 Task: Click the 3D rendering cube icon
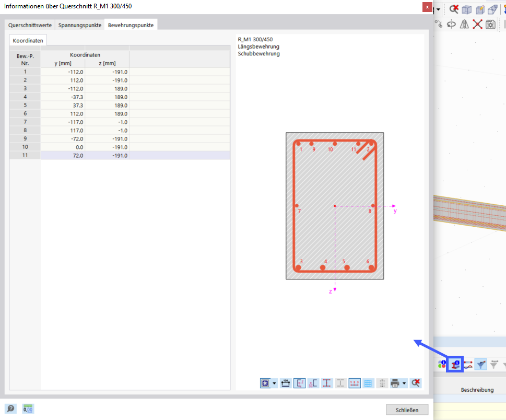(466, 9)
